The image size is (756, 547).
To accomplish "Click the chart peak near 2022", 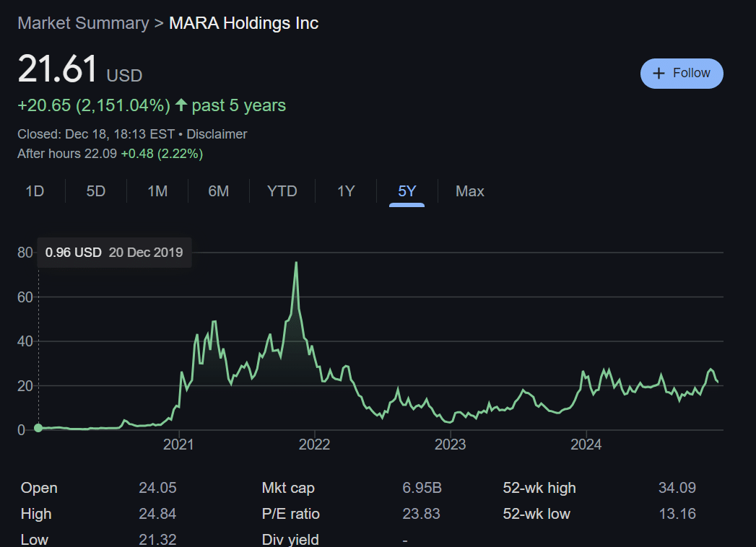I will [297, 263].
